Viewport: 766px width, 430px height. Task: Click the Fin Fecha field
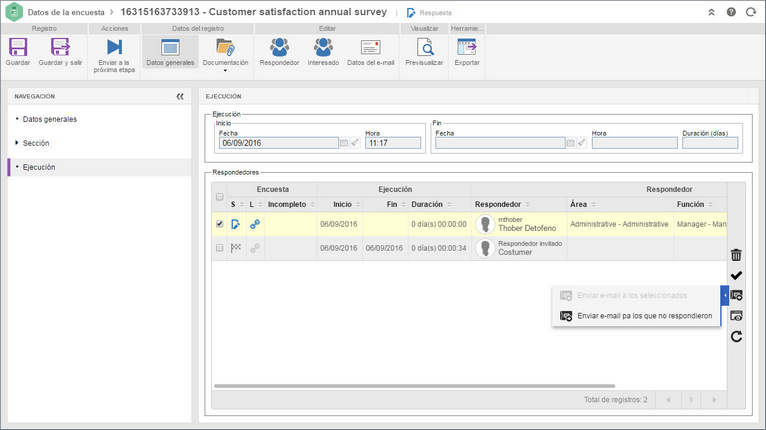point(500,143)
